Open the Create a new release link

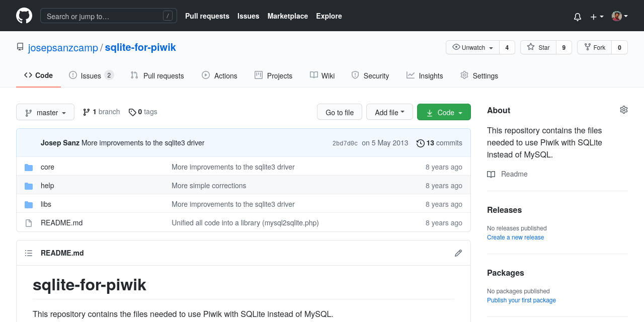pyautogui.click(x=515, y=237)
